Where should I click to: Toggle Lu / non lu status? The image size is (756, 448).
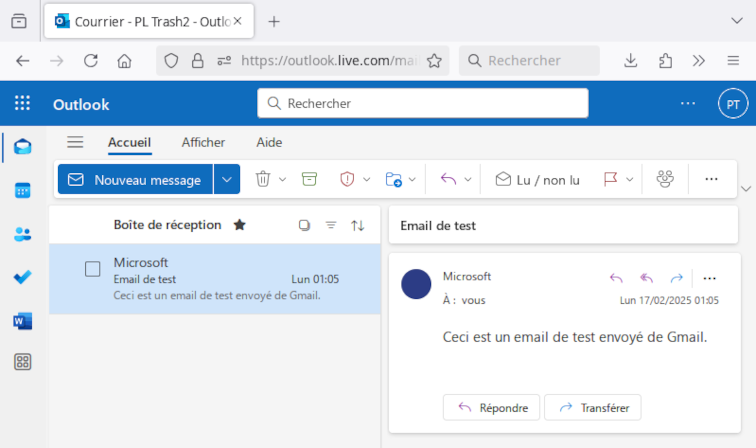[538, 180]
